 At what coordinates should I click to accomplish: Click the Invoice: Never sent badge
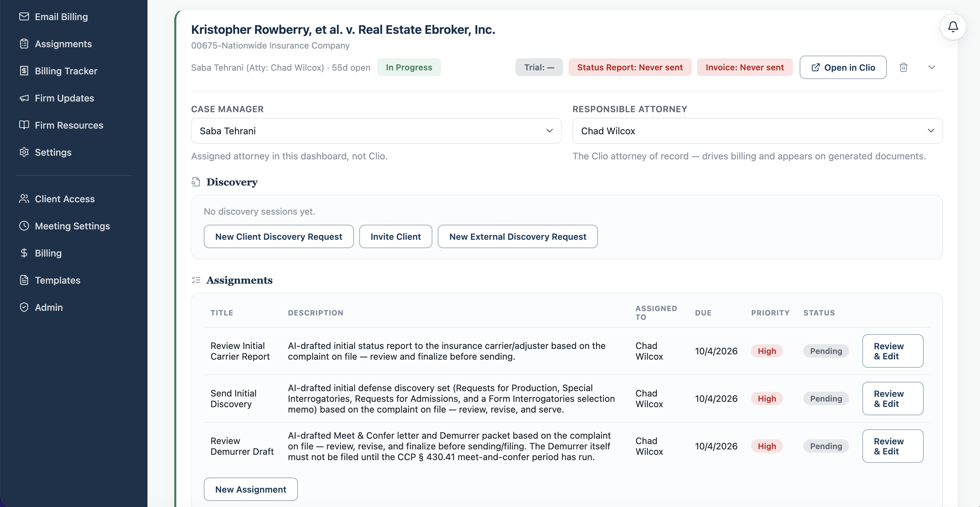click(744, 67)
